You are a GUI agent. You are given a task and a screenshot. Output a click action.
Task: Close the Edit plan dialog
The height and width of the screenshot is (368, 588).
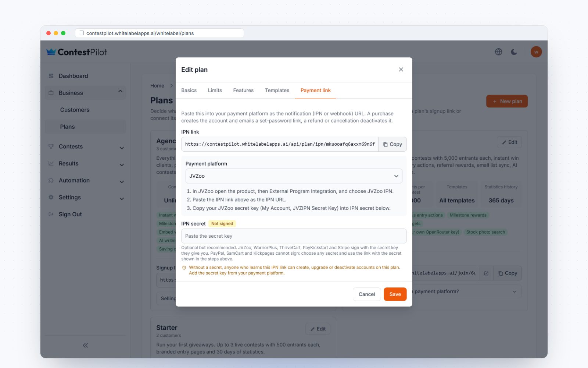401,70
